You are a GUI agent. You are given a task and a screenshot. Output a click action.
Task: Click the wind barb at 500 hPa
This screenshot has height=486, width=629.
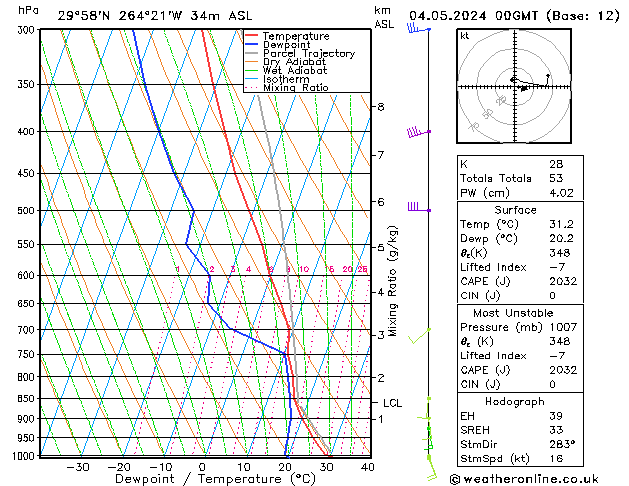click(419, 207)
